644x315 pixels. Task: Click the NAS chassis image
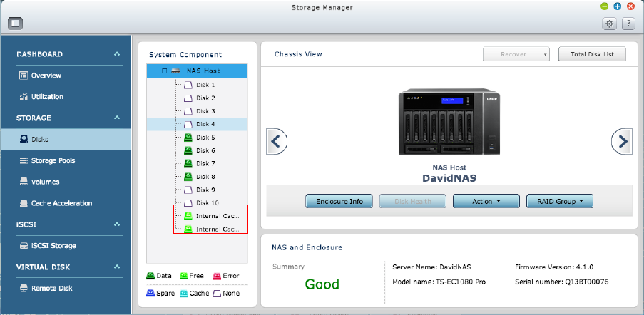449,122
